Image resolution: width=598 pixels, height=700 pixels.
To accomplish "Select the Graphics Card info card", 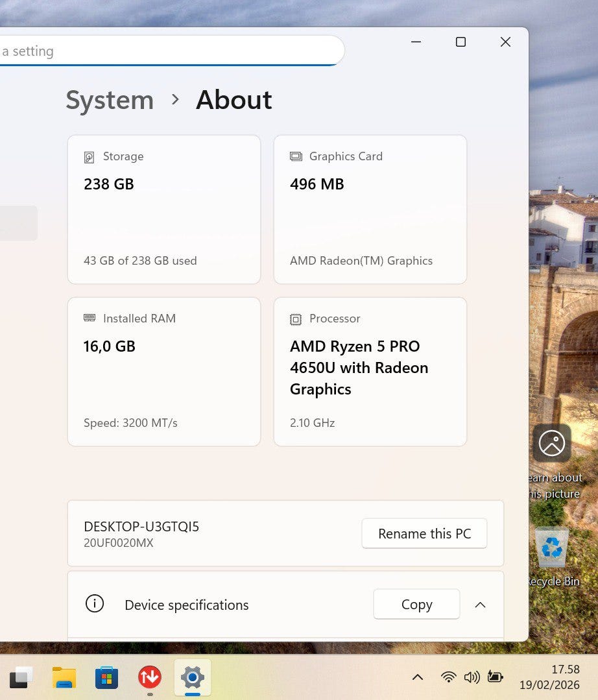I will point(370,210).
